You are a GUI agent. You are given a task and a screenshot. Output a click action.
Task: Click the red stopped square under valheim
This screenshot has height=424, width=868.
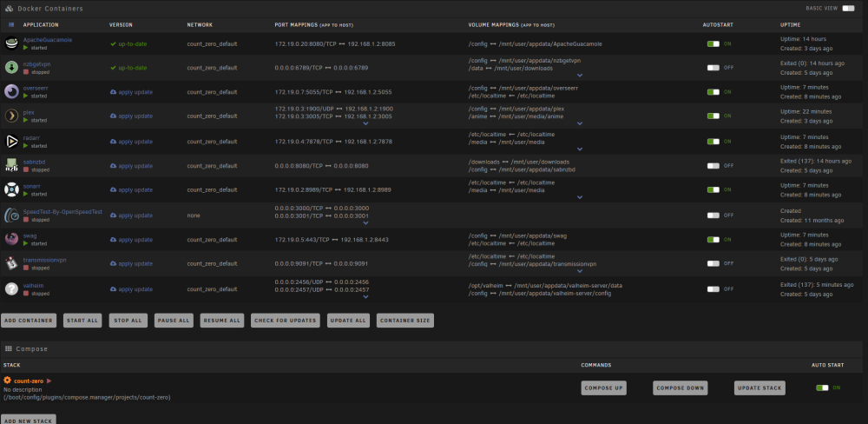pos(25,293)
